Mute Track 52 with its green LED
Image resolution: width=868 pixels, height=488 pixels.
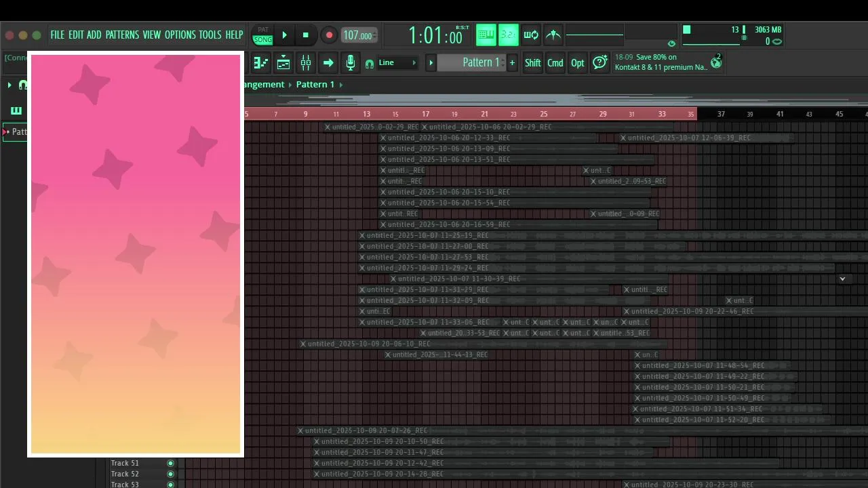[x=170, y=474]
